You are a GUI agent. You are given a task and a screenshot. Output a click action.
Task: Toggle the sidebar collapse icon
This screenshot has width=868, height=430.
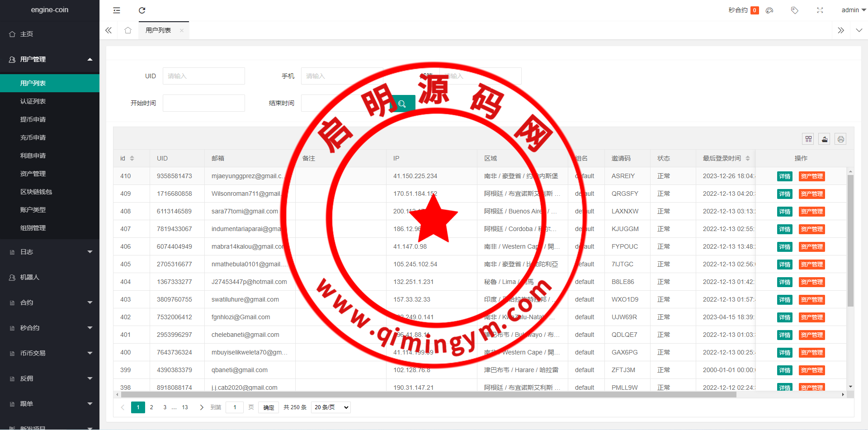point(117,10)
